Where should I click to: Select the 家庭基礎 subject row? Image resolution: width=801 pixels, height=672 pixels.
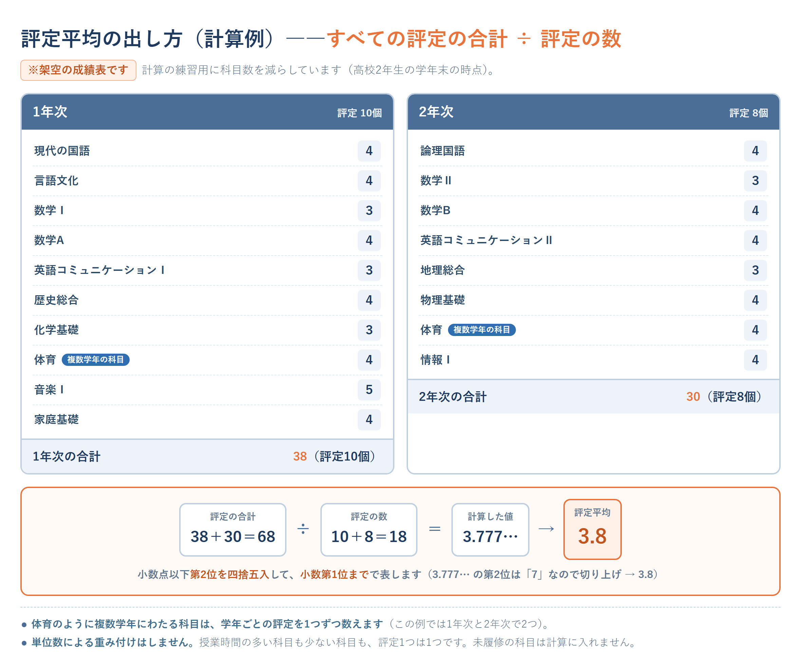tap(207, 419)
